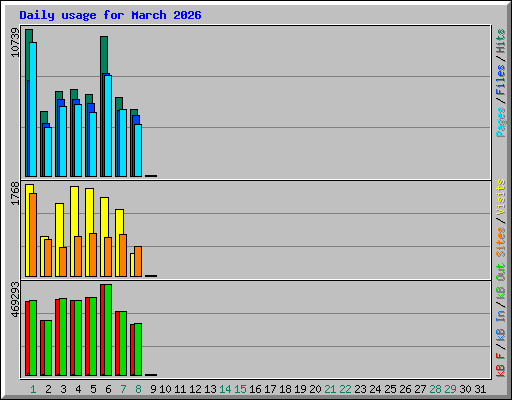The height and width of the screenshot is (400, 512).
Task: Click the cyan pages bar for day 3
Action: 63,141
